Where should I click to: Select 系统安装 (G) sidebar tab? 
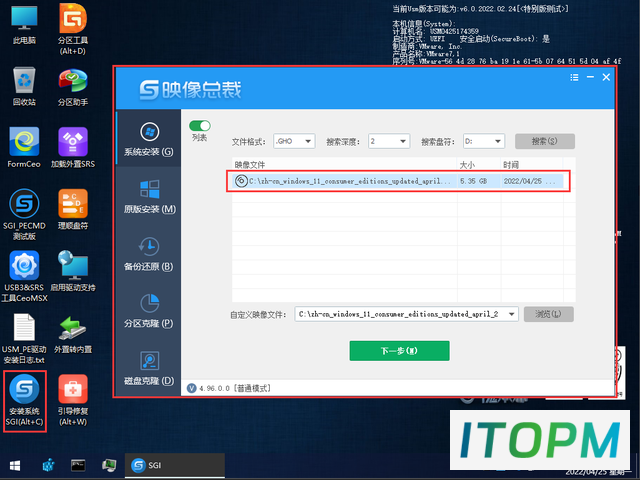pos(149,139)
